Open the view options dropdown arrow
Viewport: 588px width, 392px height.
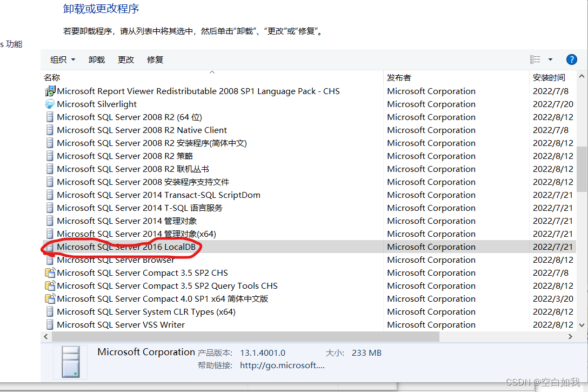coord(551,59)
